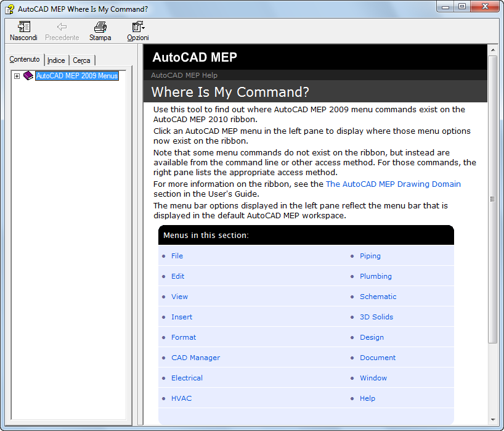Image resolution: width=504 pixels, height=431 pixels.
Task: Close the help window
Action: [x=486, y=7]
